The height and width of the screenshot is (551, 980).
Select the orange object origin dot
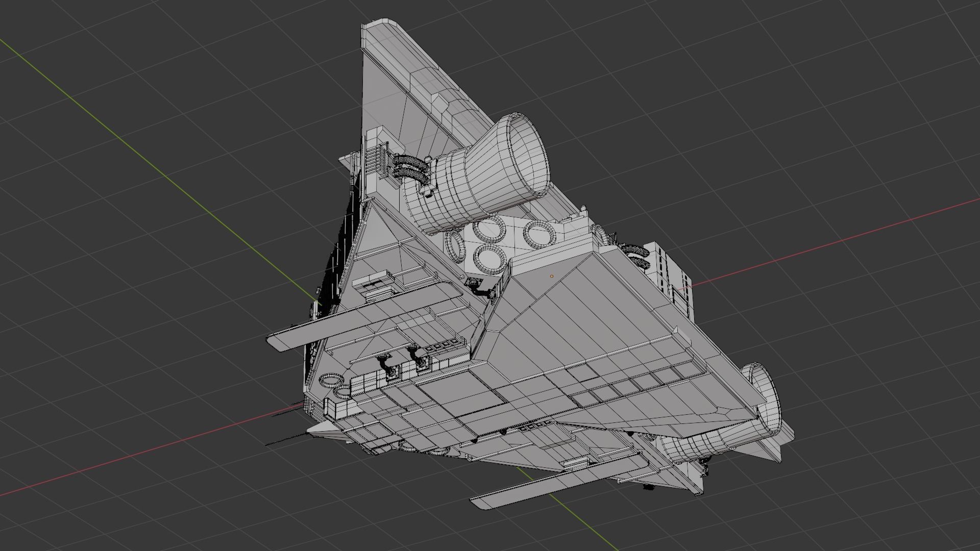[551, 276]
